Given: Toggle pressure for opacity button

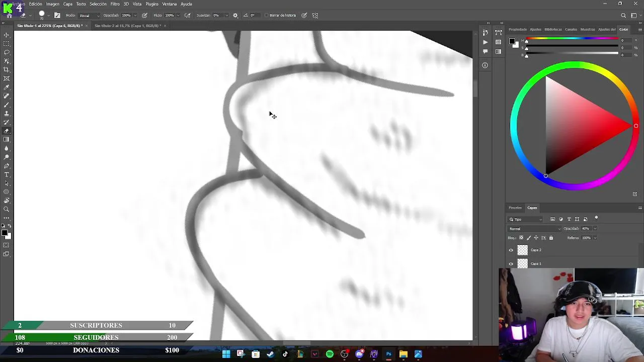Looking at the screenshot, I should [145, 16].
